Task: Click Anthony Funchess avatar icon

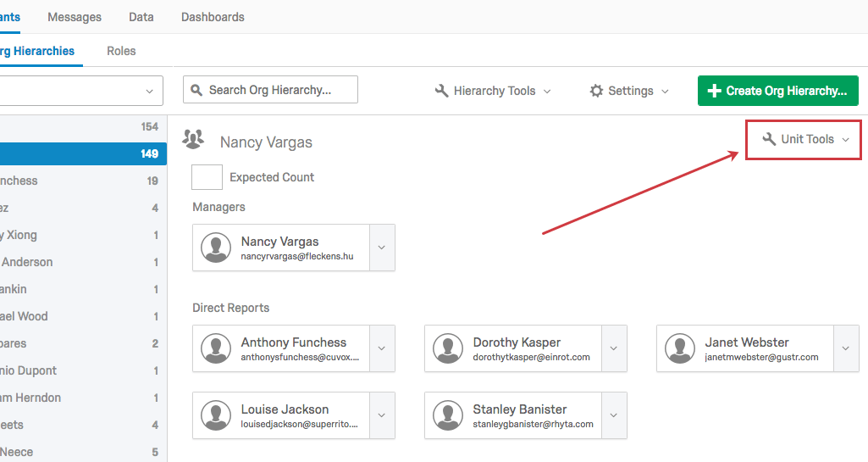Action: (216, 348)
